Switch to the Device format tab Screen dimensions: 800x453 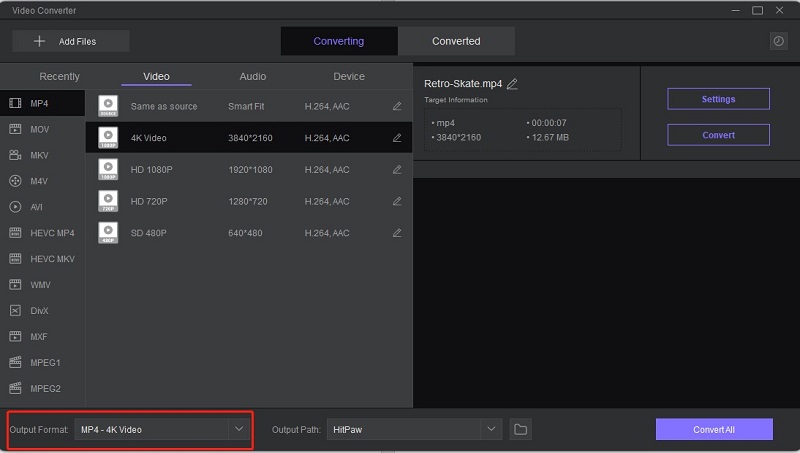coord(349,77)
